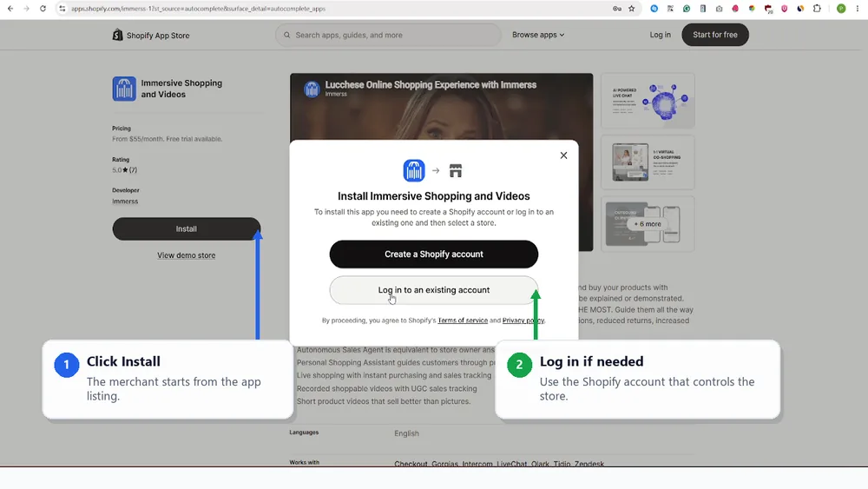This screenshot has width=868, height=489.
Task: Expand the Browse apps dropdown
Action: [538, 35]
